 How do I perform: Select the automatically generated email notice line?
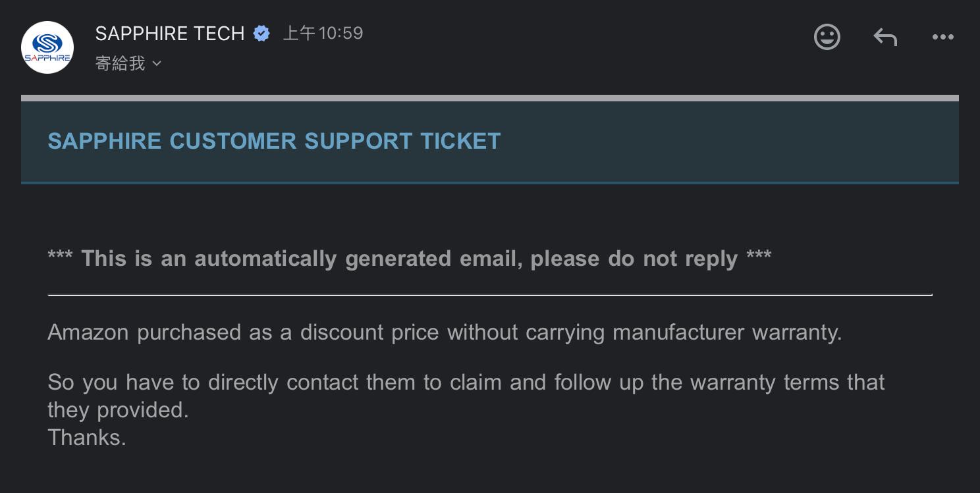409,259
